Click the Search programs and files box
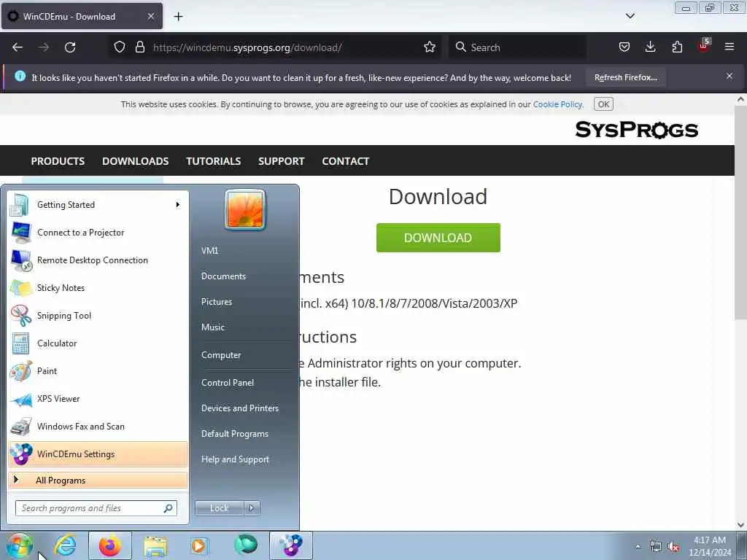 click(96, 508)
